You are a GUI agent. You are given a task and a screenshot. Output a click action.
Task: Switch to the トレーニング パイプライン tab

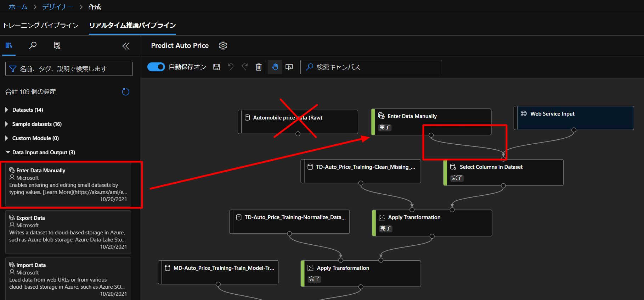[41, 25]
